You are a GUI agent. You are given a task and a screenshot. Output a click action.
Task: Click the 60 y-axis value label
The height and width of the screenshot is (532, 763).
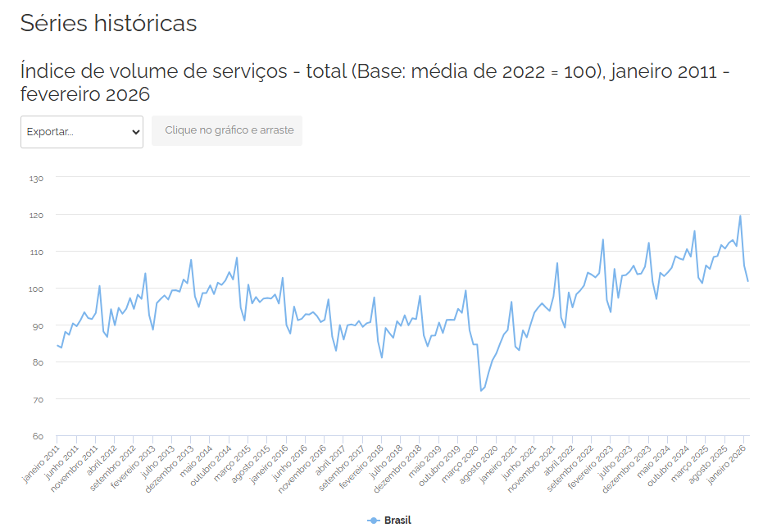click(x=38, y=436)
